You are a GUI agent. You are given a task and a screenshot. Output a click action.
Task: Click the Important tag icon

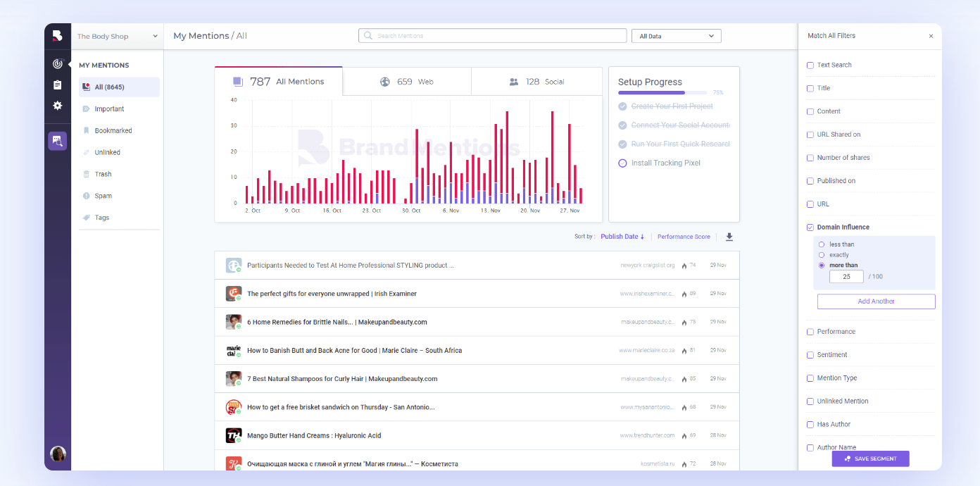(x=86, y=109)
